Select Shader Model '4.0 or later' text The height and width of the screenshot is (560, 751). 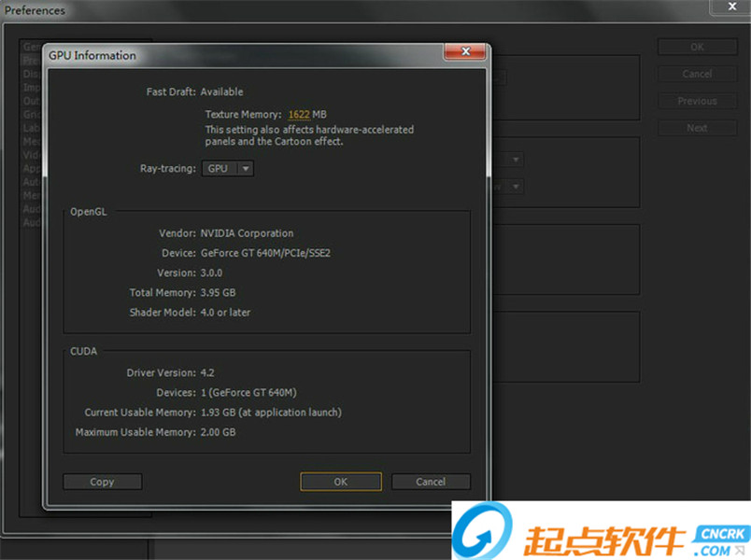(x=225, y=313)
